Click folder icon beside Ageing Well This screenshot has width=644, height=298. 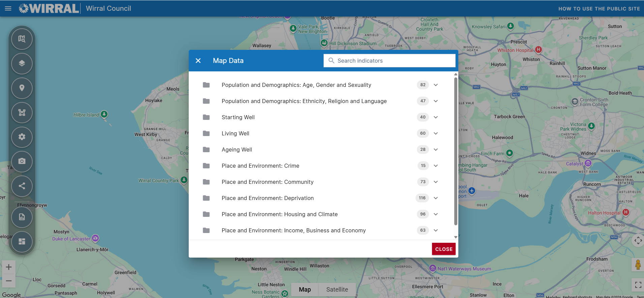(206, 150)
